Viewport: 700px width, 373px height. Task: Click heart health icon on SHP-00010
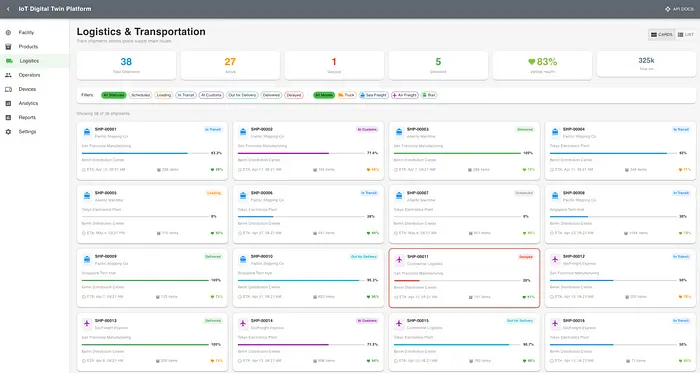click(368, 297)
